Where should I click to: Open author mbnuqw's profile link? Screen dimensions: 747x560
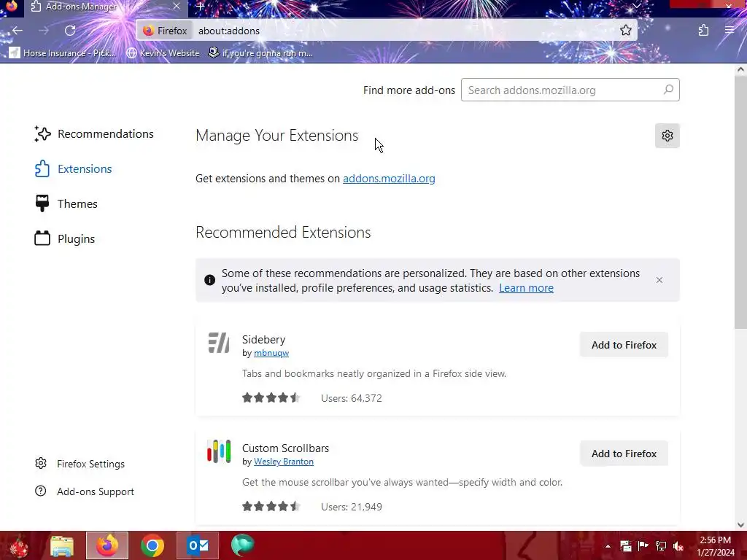click(x=271, y=353)
